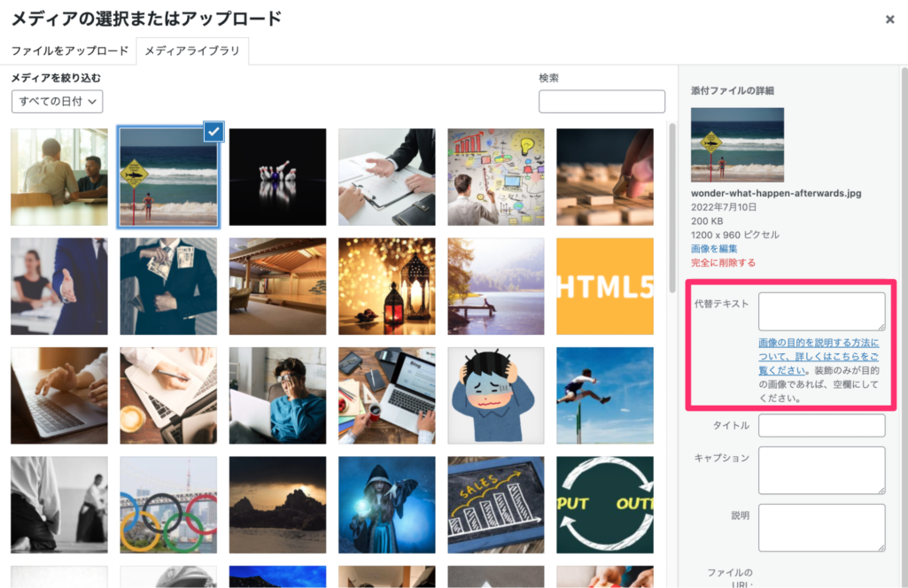
Task: Click the キャプション text area
Action: click(x=821, y=469)
